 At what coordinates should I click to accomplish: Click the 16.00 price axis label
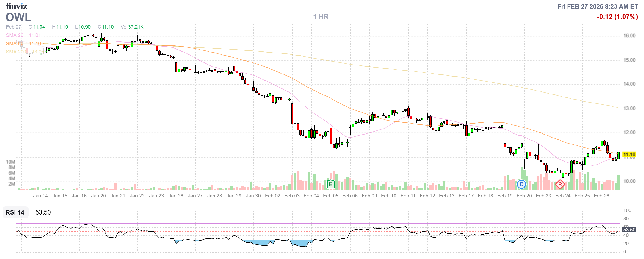click(x=629, y=35)
